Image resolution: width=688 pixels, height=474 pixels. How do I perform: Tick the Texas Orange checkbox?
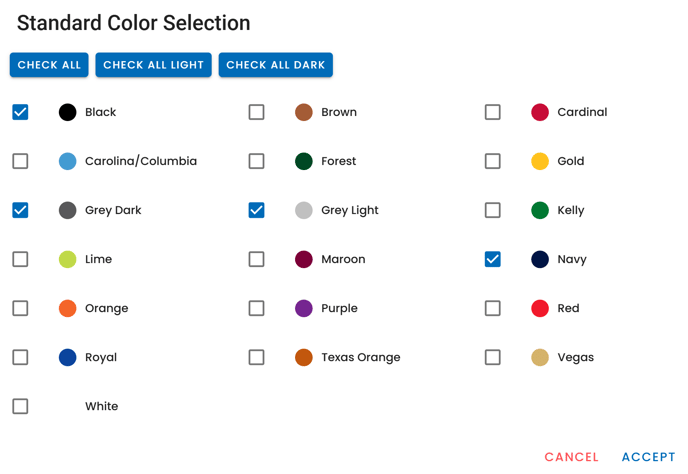[257, 357]
